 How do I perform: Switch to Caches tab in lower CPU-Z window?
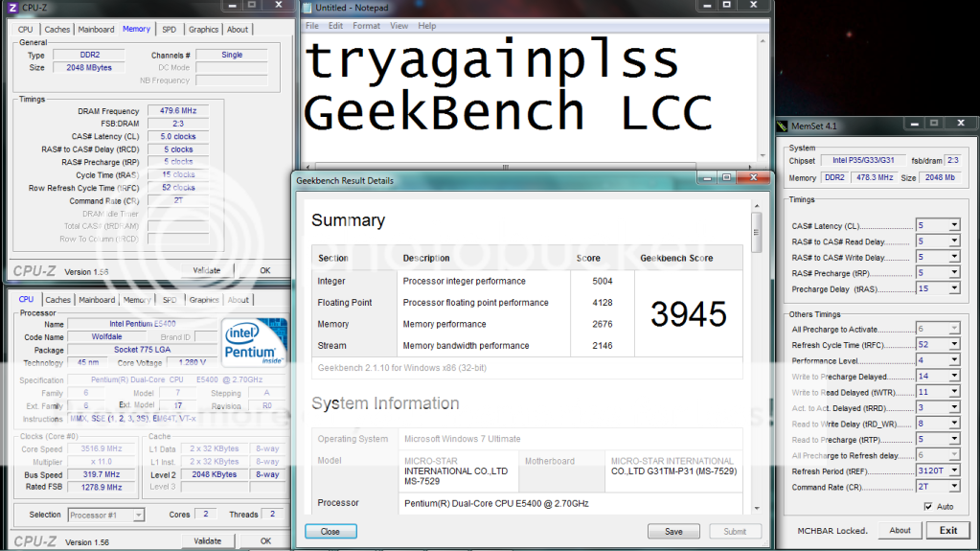57,300
